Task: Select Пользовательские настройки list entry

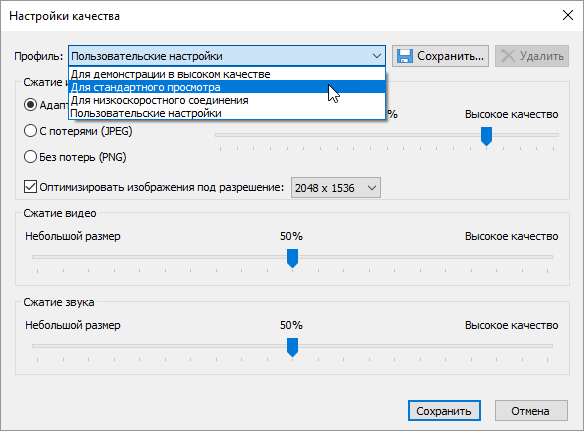Action: (226, 113)
